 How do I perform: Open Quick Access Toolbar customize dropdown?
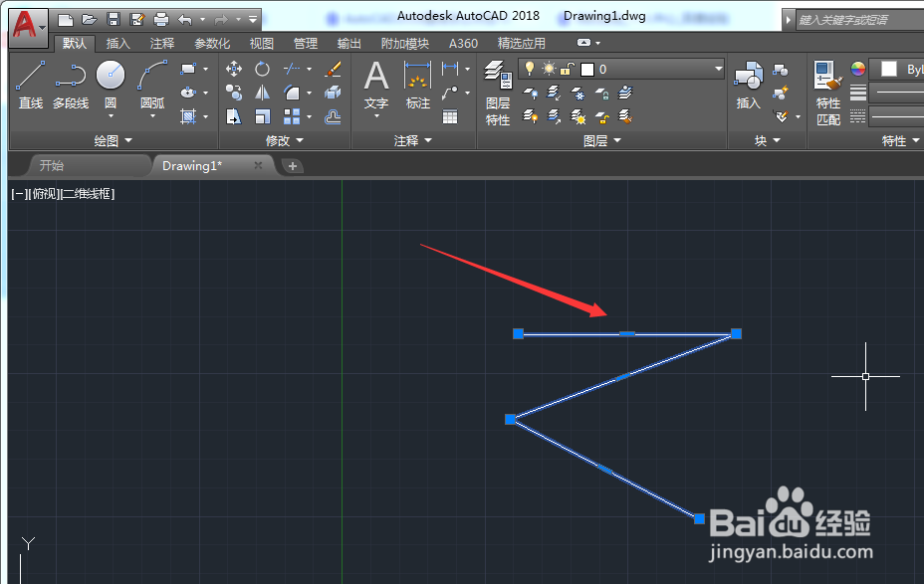253,20
